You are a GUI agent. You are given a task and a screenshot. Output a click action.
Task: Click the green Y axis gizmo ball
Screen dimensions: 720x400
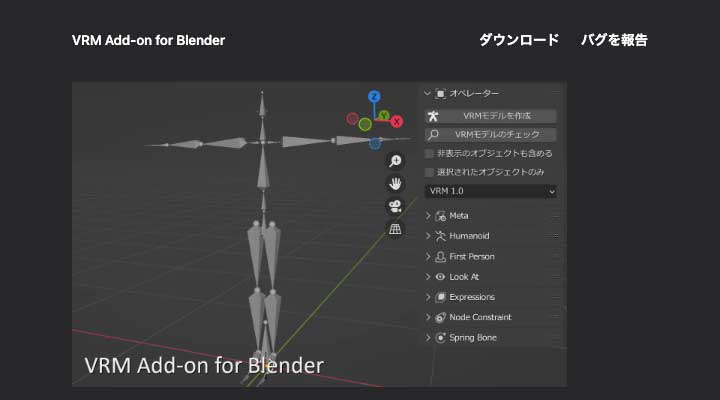pyautogui.click(x=384, y=115)
